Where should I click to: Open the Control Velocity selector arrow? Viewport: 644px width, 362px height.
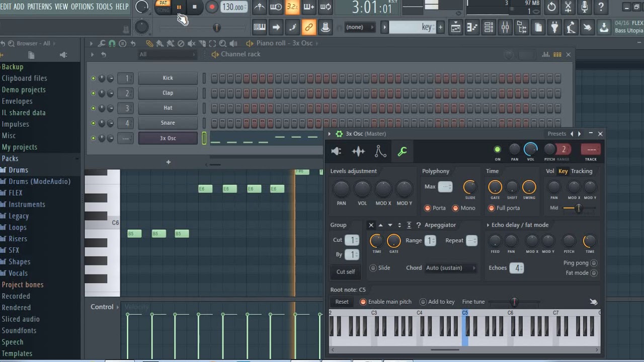tap(118, 307)
